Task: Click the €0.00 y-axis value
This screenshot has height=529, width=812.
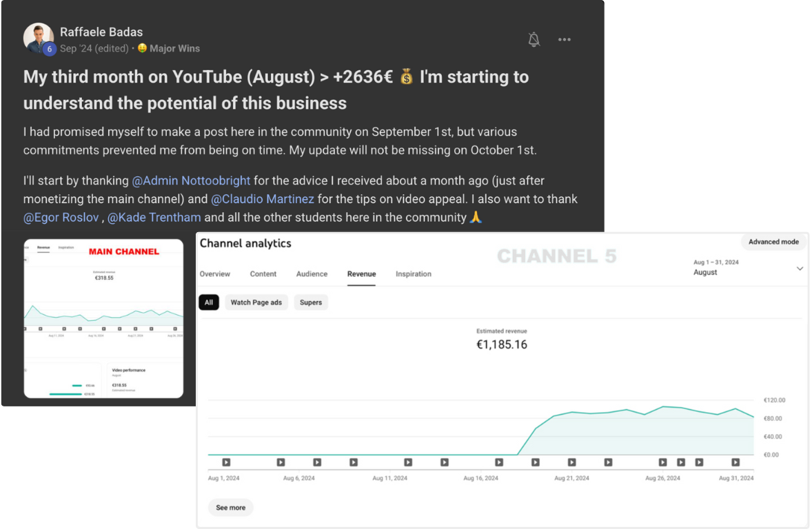Action: tap(771, 455)
